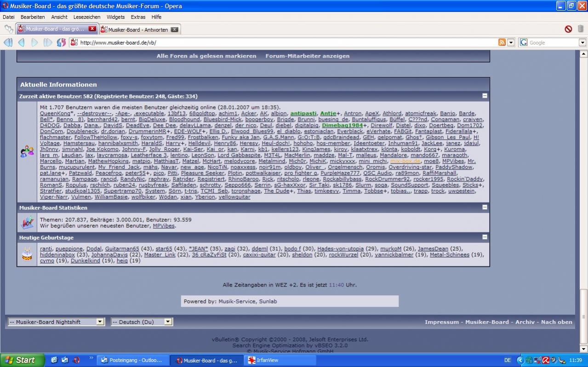This screenshot has width=588, height=367.
Task: Expand the quick launch chevron
Action: tap(91, 358)
